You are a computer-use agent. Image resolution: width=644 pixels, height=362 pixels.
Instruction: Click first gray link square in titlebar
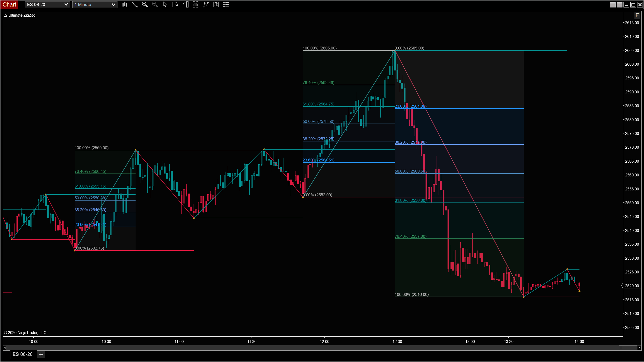pos(613,5)
